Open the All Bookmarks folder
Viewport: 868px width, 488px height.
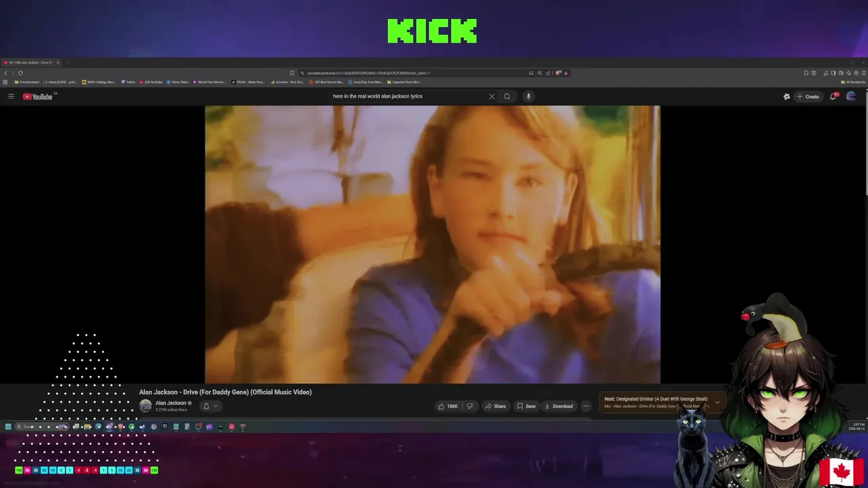tap(853, 82)
